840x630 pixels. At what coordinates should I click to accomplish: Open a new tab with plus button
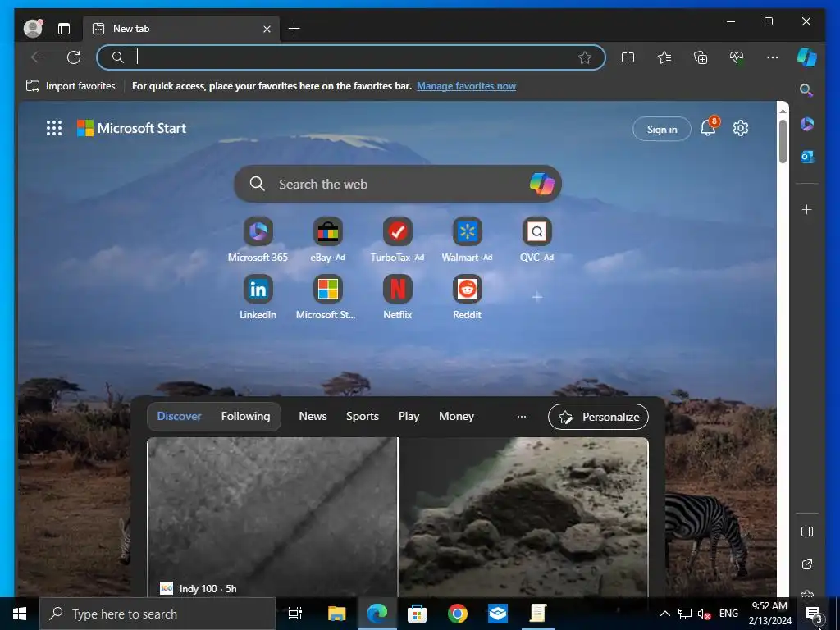pos(294,29)
